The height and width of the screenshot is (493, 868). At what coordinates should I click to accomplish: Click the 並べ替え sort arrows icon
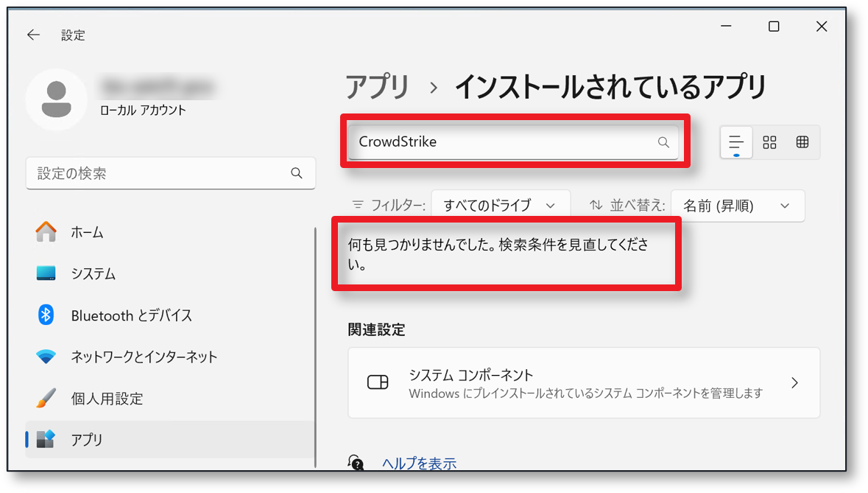click(596, 205)
